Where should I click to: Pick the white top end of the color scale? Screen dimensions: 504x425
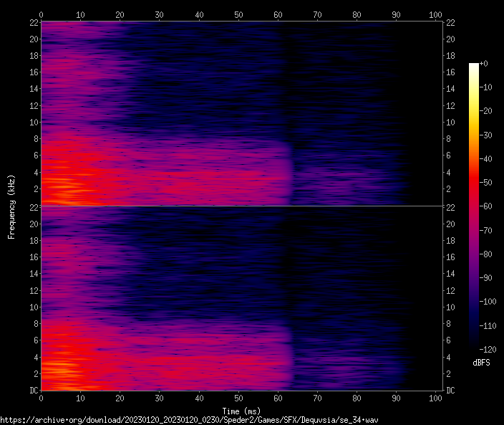[474, 66]
